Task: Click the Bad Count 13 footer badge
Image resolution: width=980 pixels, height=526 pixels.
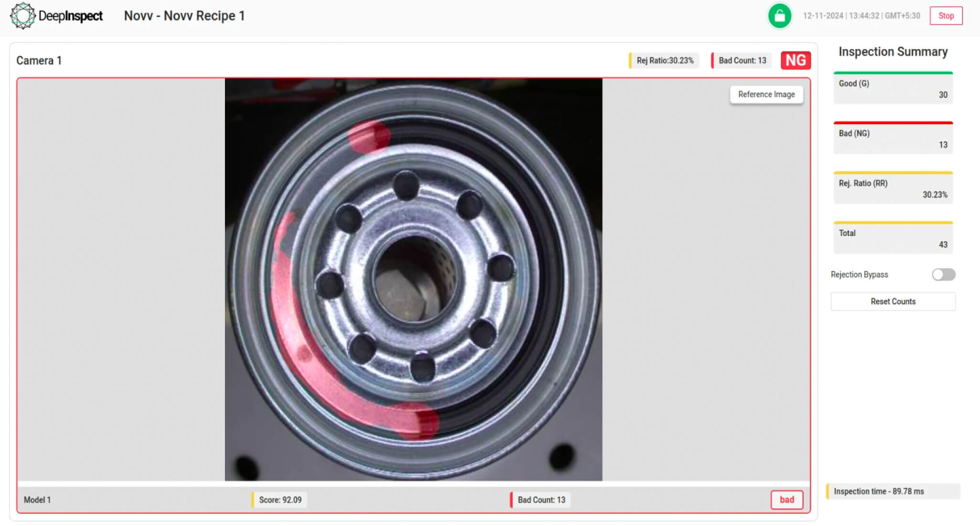Action: coord(541,500)
